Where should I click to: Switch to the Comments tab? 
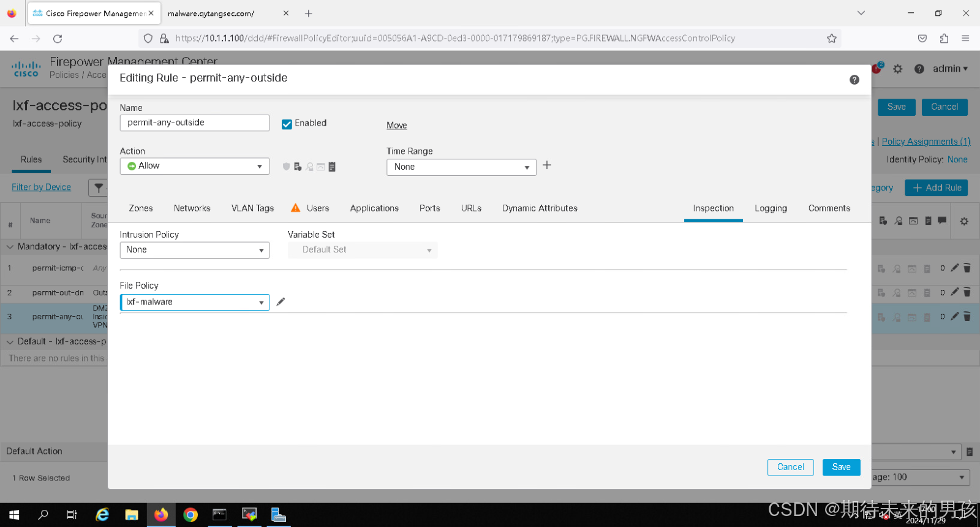pyautogui.click(x=829, y=208)
